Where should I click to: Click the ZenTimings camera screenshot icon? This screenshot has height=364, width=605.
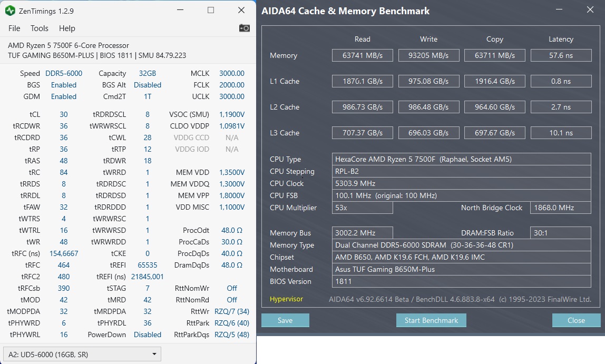coord(245,28)
